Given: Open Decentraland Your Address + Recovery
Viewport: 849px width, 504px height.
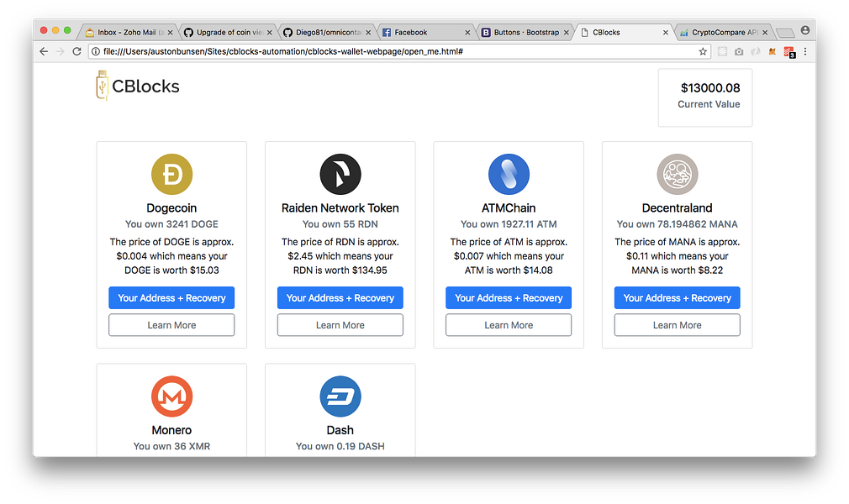Looking at the screenshot, I should click(677, 297).
